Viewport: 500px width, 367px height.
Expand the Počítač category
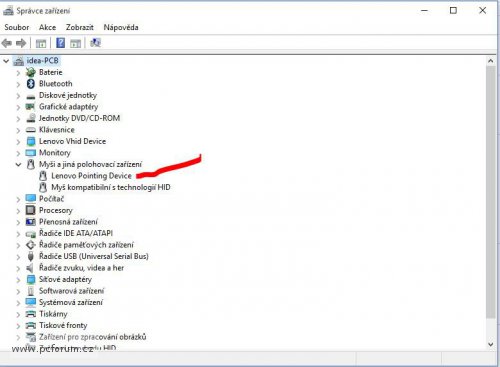point(18,199)
